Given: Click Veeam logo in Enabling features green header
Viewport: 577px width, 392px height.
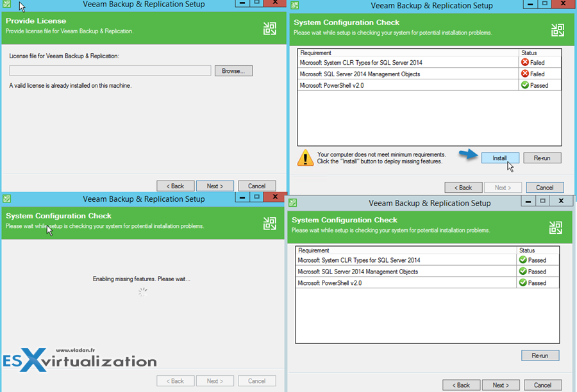Looking at the screenshot, I should pos(270,223).
